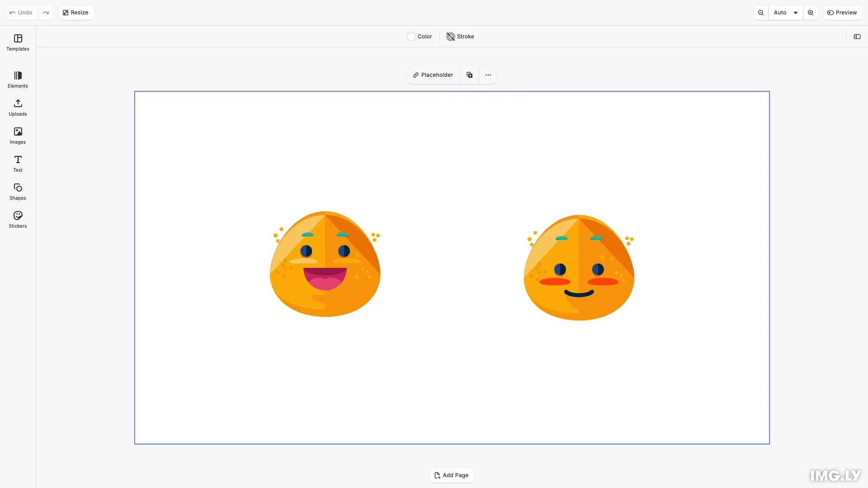This screenshot has width=868, height=488.
Task: Open the Images panel
Action: tap(17, 136)
